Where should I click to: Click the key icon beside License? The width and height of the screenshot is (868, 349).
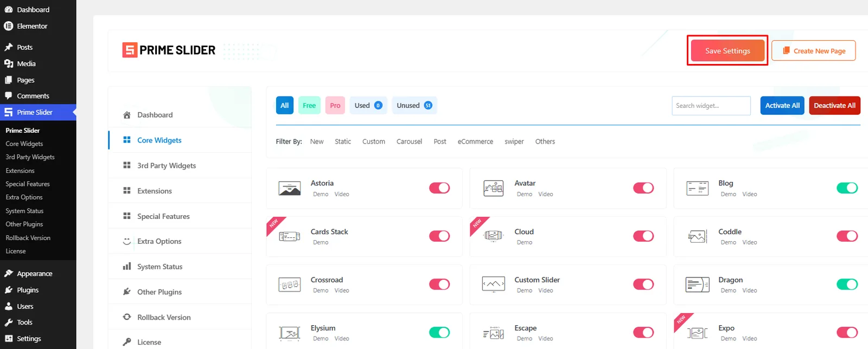coord(127,342)
